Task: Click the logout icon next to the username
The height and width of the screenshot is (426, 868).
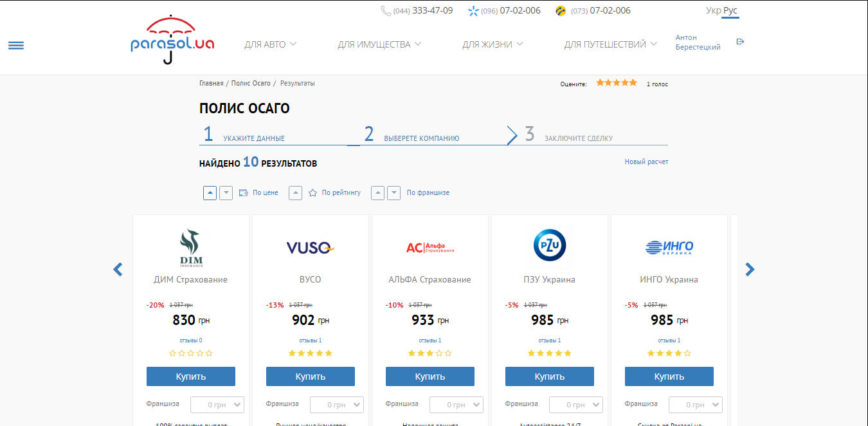Action: coord(740,42)
